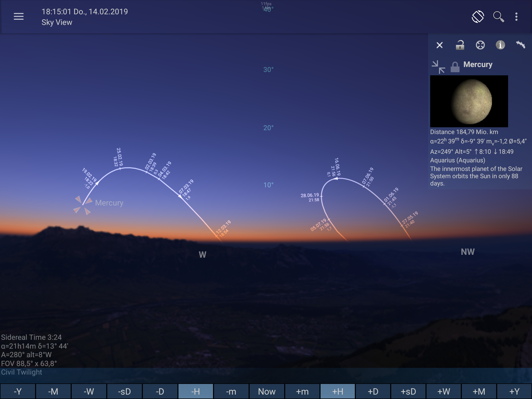This screenshot has width=532, height=399.
Task: Tap the Mercury title in panel
Action: coord(478,64)
